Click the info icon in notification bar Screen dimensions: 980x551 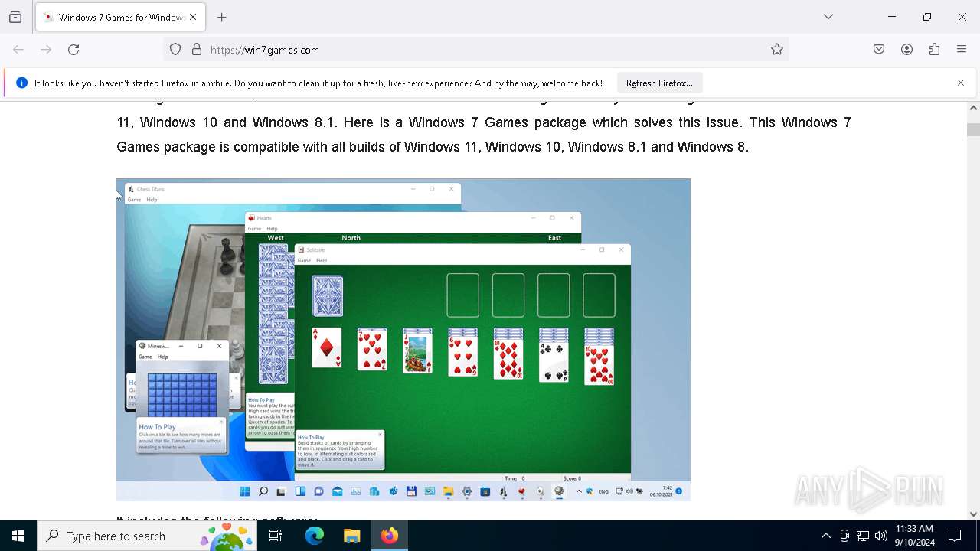(21, 83)
